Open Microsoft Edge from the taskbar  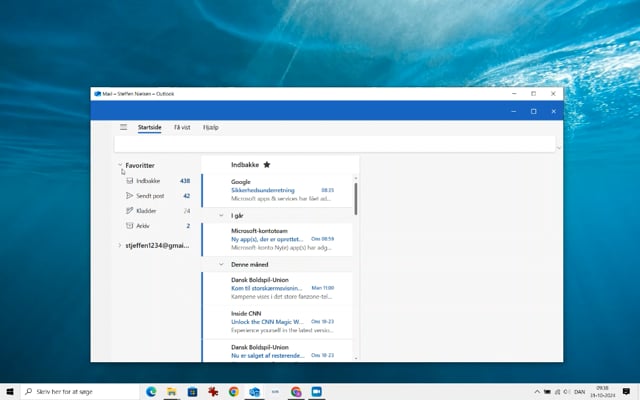(x=152, y=392)
